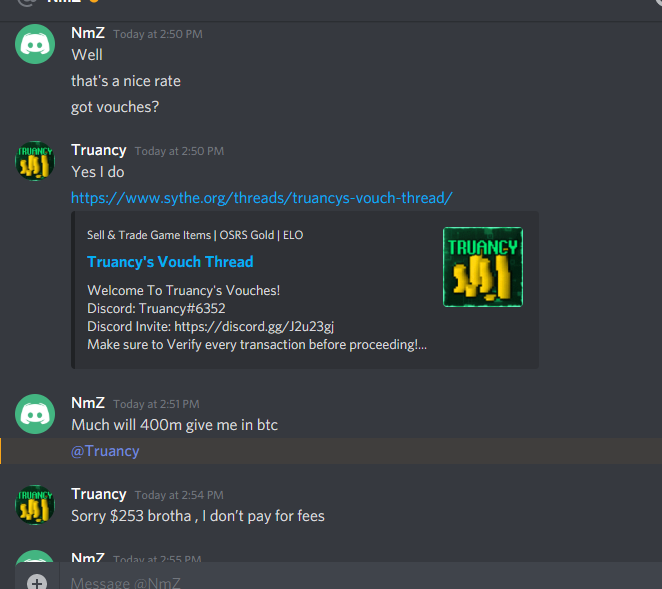Click the discord.gg/J2u23gj invite text in embed
The image size is (662, 589).
[254, 326]
